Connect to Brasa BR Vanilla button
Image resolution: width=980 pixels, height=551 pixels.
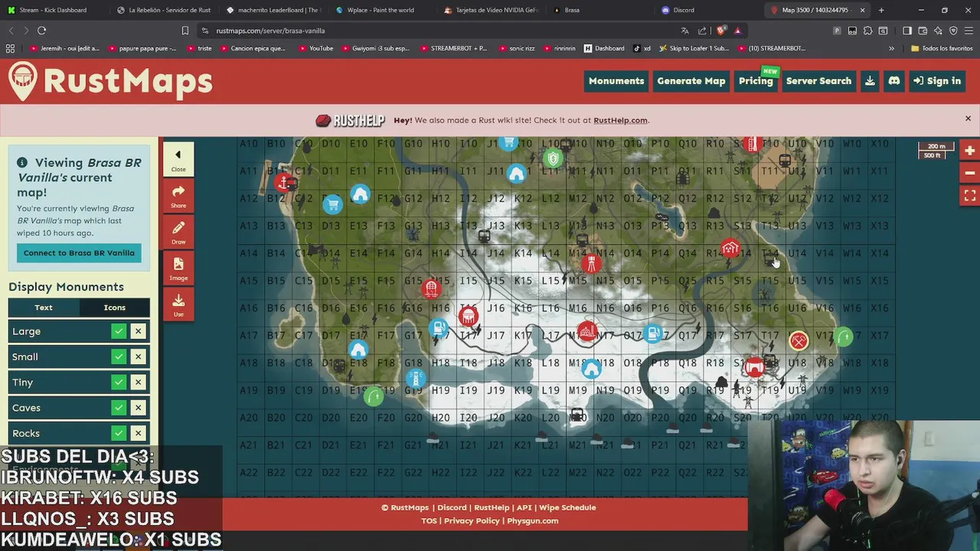pyautogui.click(x=79, y=253)
